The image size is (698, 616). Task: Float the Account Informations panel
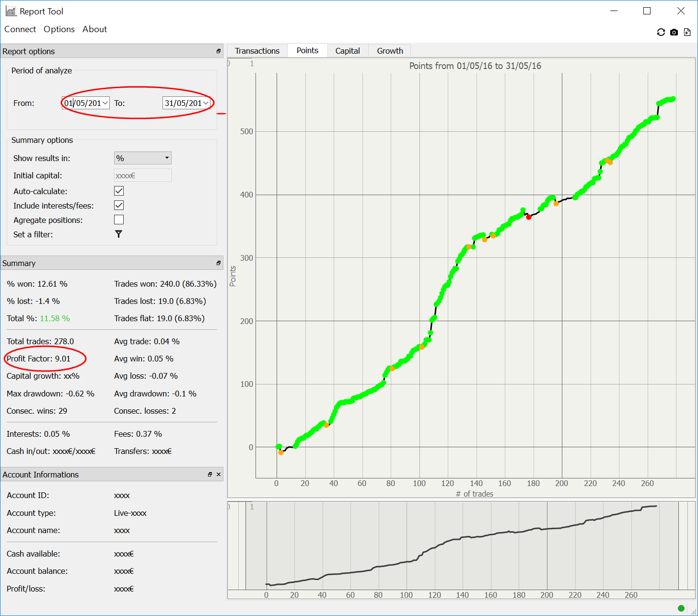coord(210,475)
